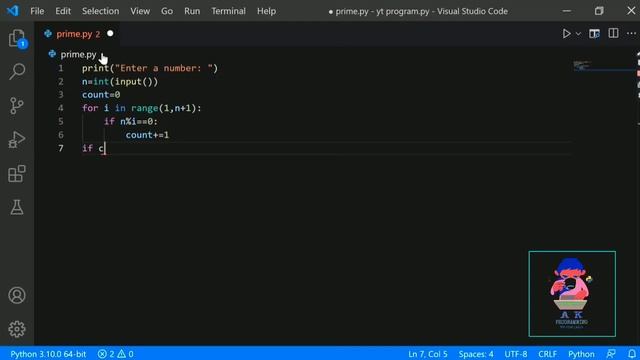Select language mode Python

click(581, 354)
